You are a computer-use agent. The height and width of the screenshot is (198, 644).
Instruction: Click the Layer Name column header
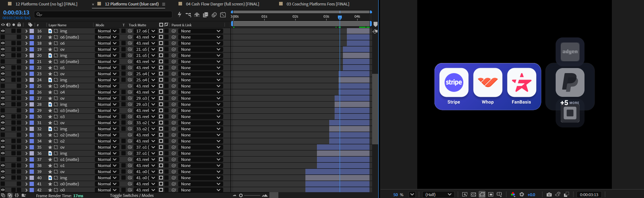[58, 25]
